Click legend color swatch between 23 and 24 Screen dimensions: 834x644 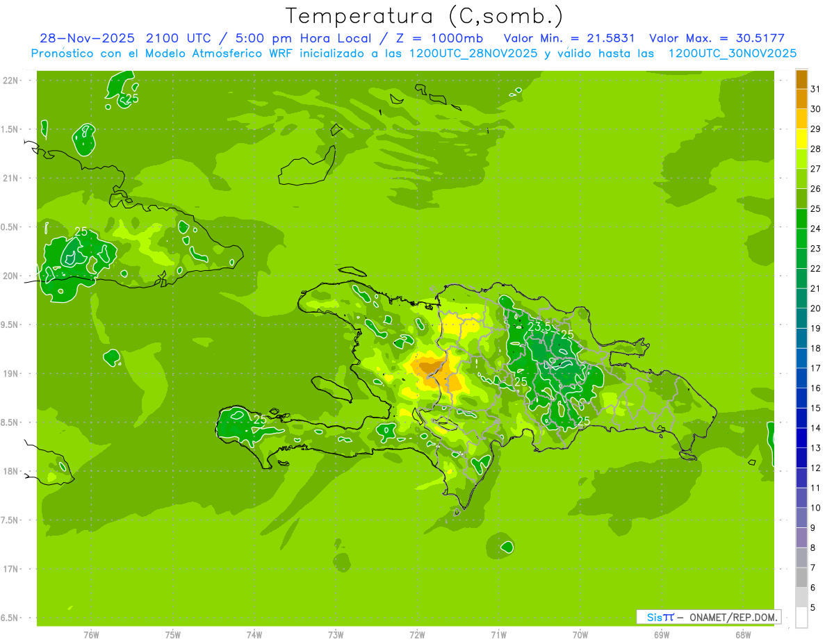click(801, 239)
